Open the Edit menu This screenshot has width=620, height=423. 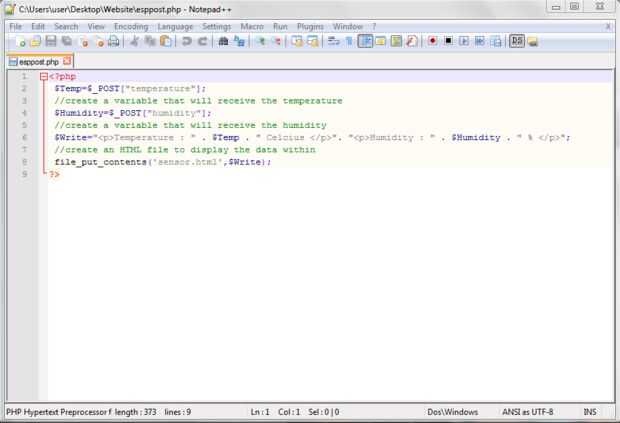tap(38, 26)
